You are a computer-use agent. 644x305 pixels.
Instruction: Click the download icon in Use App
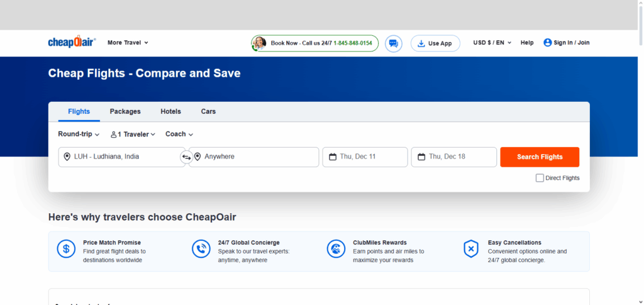click(421, 43)
